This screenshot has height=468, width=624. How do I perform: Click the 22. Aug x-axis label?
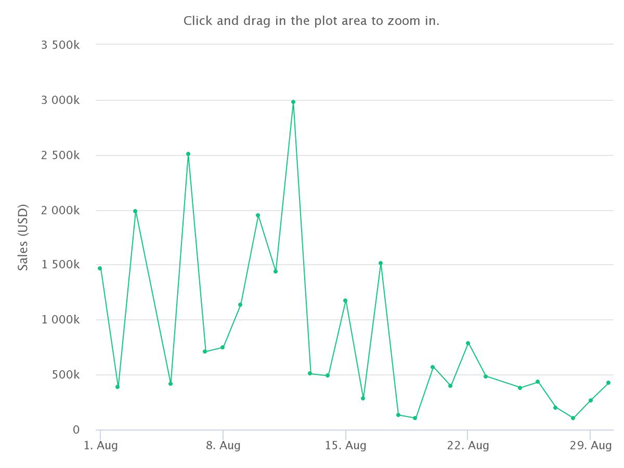coord(468,445)
